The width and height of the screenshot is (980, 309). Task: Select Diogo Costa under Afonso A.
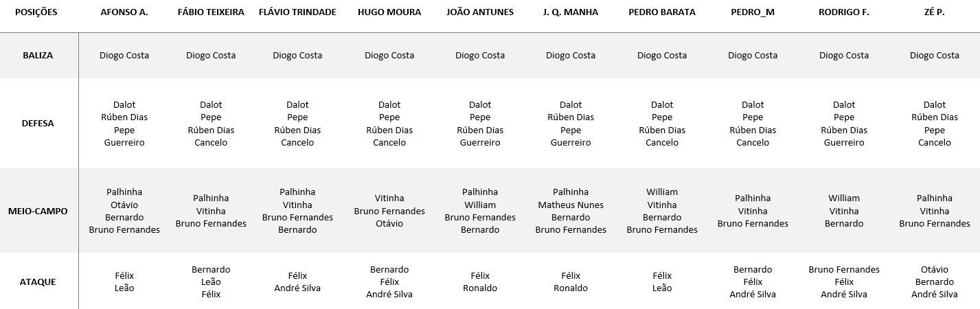click(124, 56)
